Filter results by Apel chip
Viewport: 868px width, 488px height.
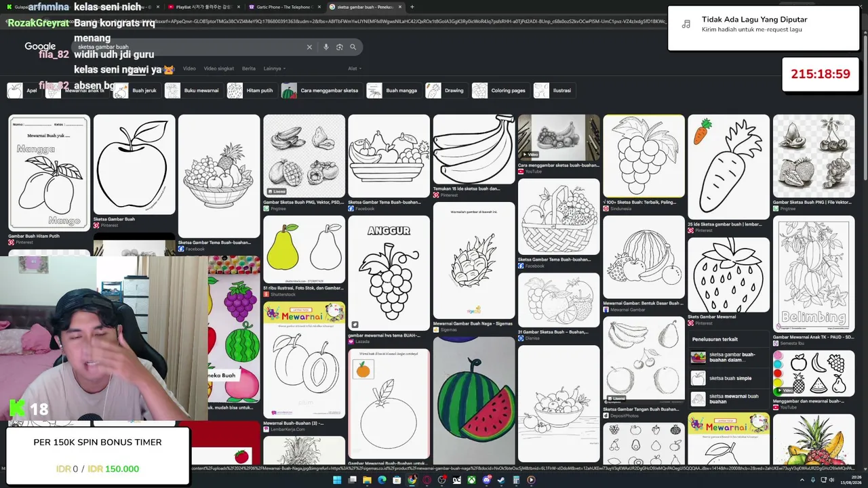(x=23, y=91)
